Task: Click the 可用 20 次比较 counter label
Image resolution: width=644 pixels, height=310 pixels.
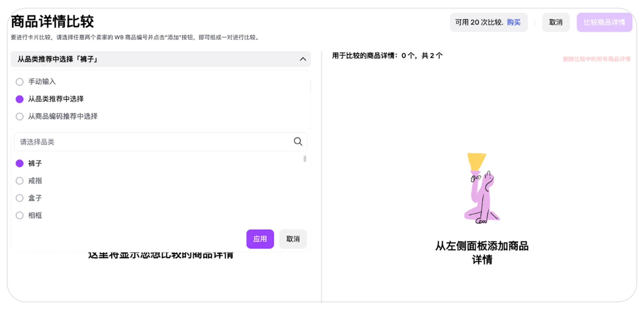Action: tap(479, 22)
